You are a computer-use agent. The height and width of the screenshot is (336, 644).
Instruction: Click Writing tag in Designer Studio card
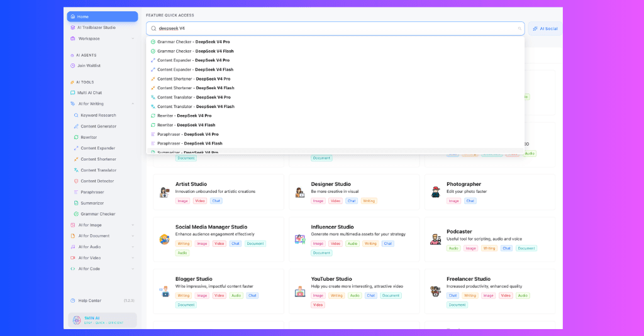[369, 201]
